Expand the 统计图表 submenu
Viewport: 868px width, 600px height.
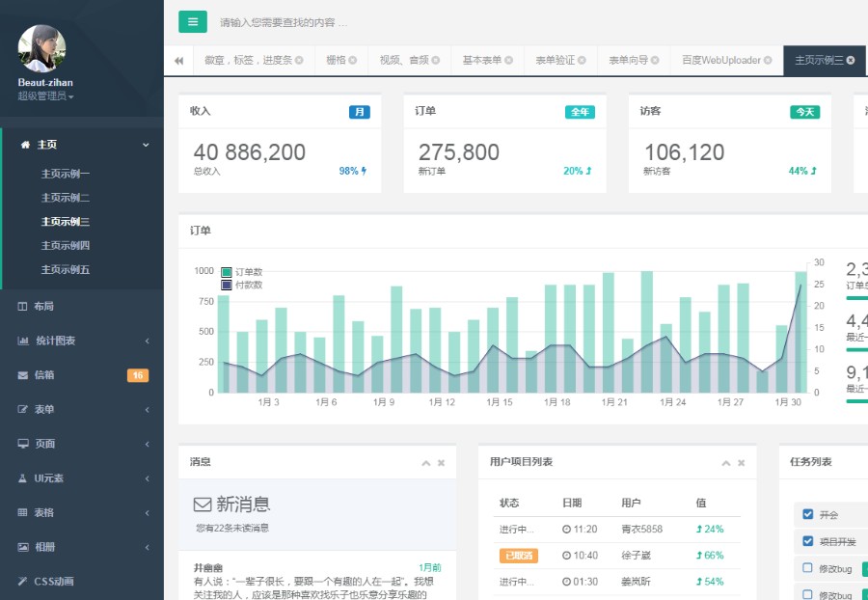[147, 341]
